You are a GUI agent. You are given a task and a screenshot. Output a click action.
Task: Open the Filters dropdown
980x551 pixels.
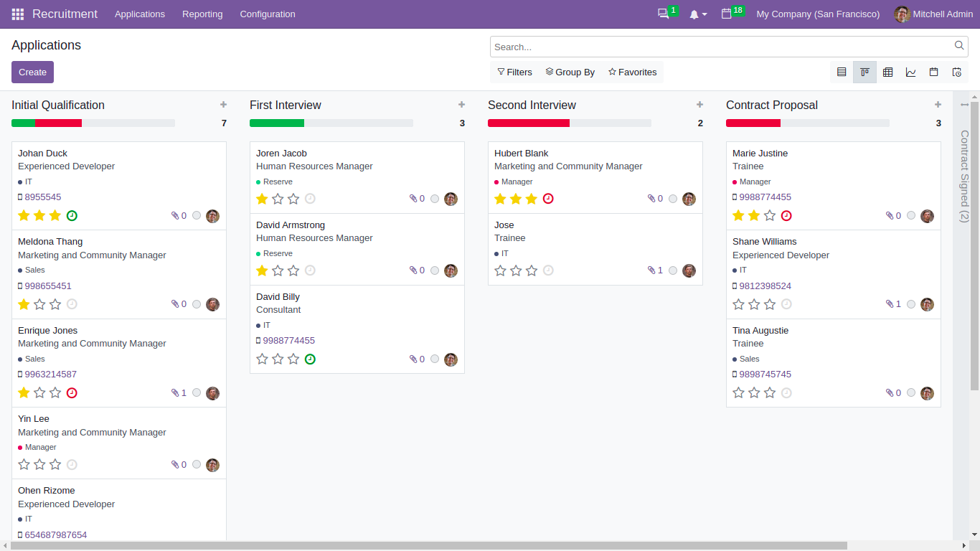coord(514,72)
